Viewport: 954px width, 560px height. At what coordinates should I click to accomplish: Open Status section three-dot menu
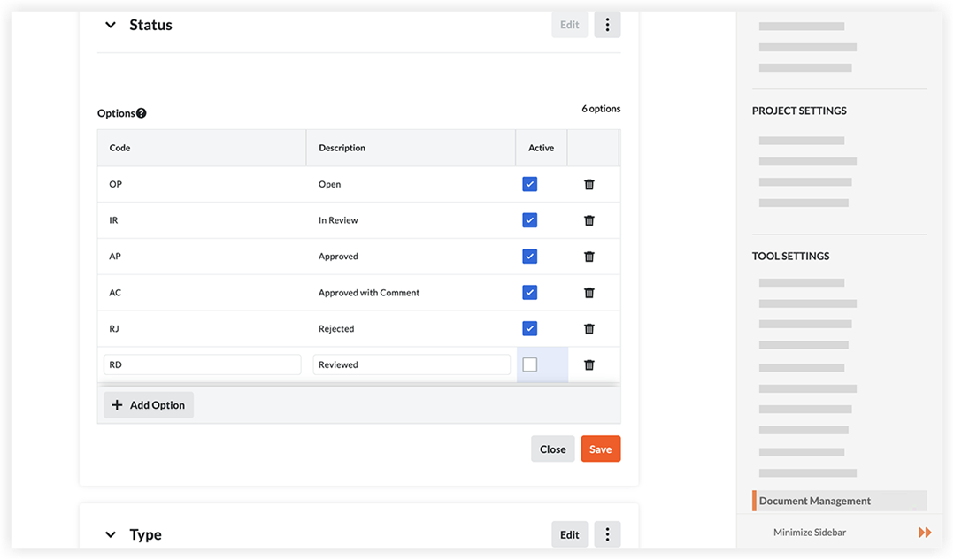coord(607,25)
